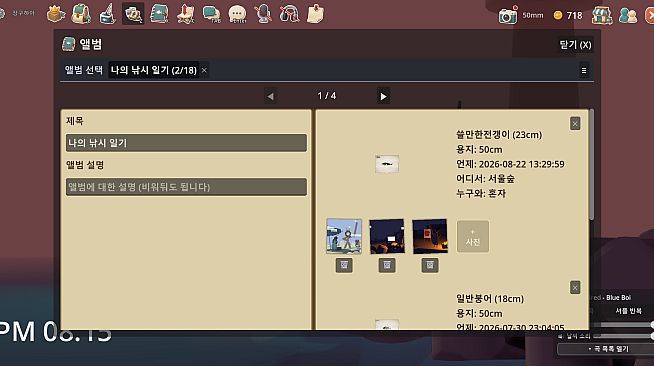The height and width of the screenshot is (366, 654).
Task: Go to previous album page arrow
Action: (x=270, y=96)
